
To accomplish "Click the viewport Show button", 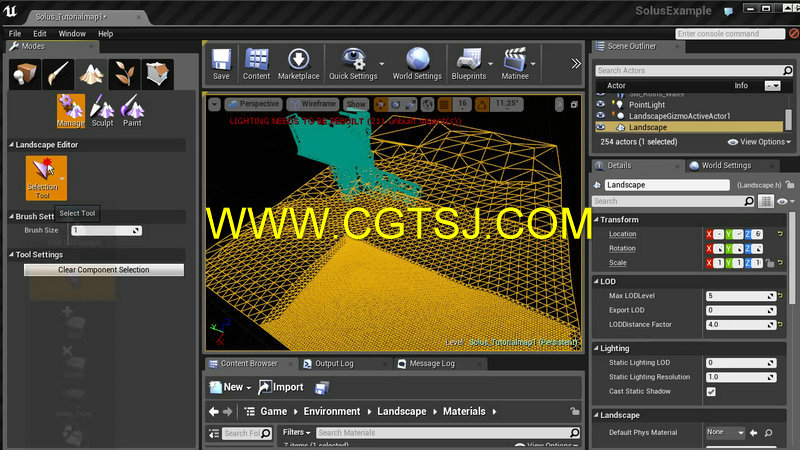I will [x=356, y=104].
